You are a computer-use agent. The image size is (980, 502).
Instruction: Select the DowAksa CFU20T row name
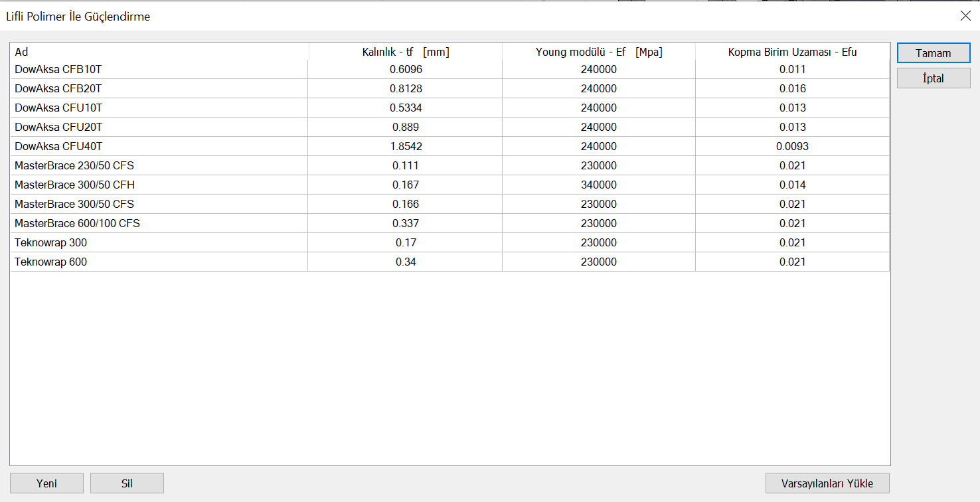coord(58,127)
